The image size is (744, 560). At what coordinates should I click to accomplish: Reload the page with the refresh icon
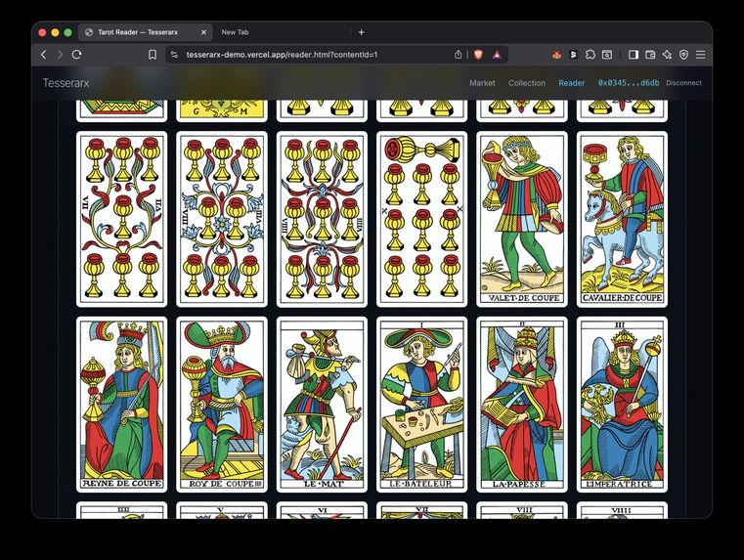click(x=77, y=55)
